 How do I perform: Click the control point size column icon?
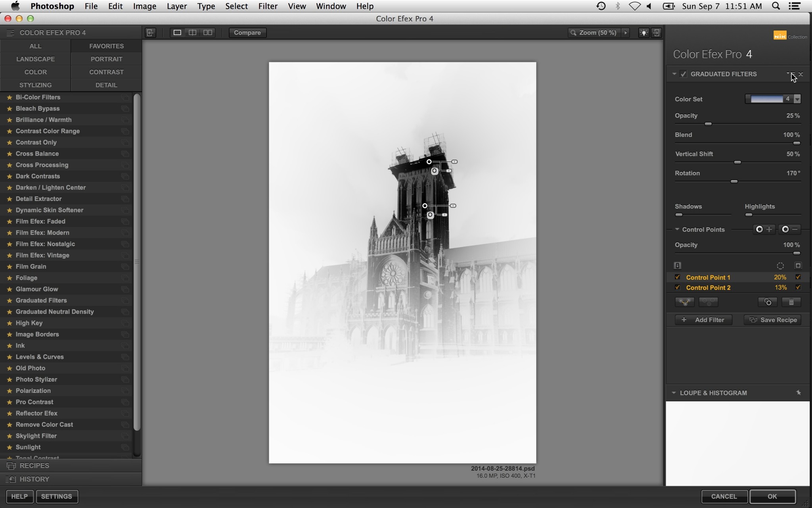pyautogui.click(x=780, y=266)
